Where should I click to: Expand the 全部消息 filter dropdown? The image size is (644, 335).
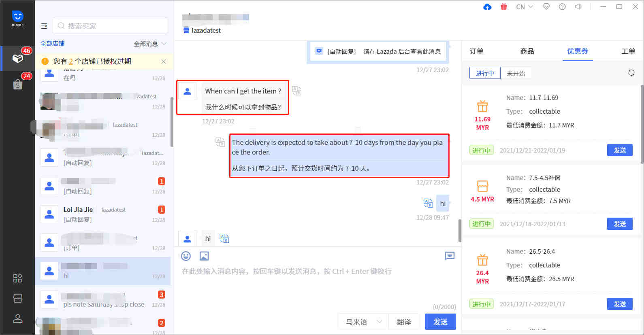[x=150, y=44]
